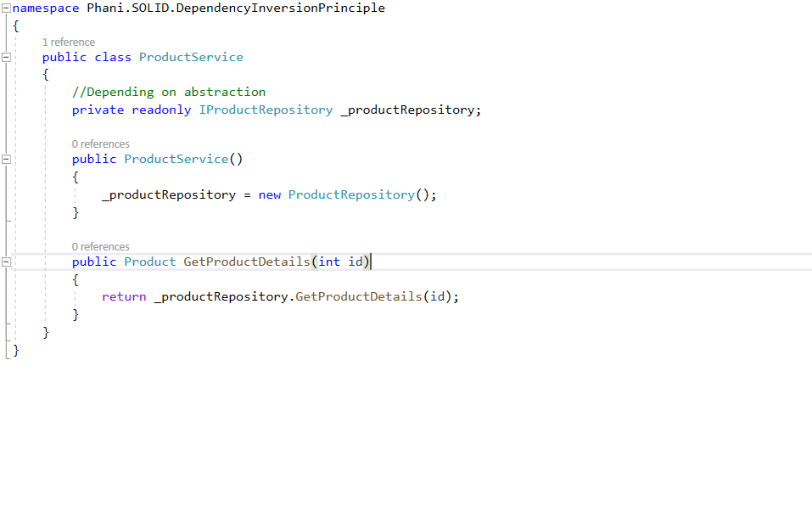Click the "int" parameter type

[329, 262]
